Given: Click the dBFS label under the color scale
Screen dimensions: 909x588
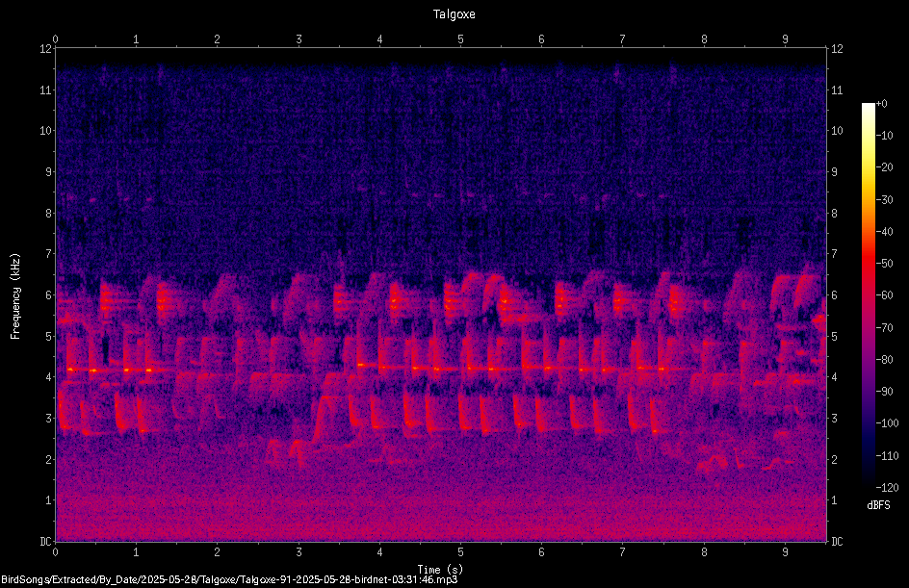Looking at the screenshot, I should click(878, 505).
